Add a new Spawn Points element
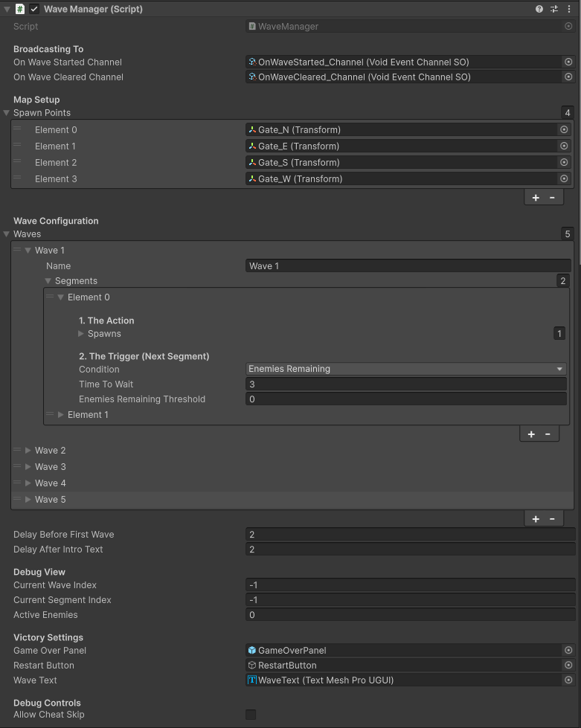The height and width of the screenshot is (728, 581). (x=536, y=197)
